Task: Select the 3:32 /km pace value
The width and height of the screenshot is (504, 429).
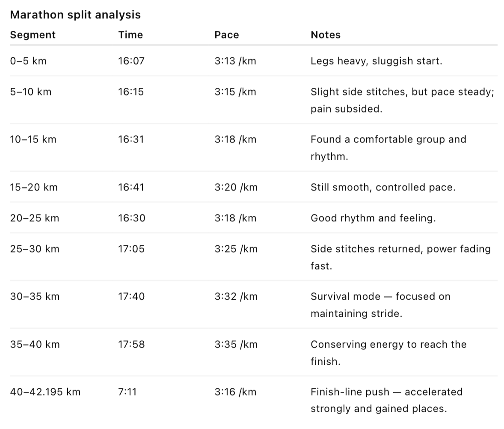Action: click(236, 296)
